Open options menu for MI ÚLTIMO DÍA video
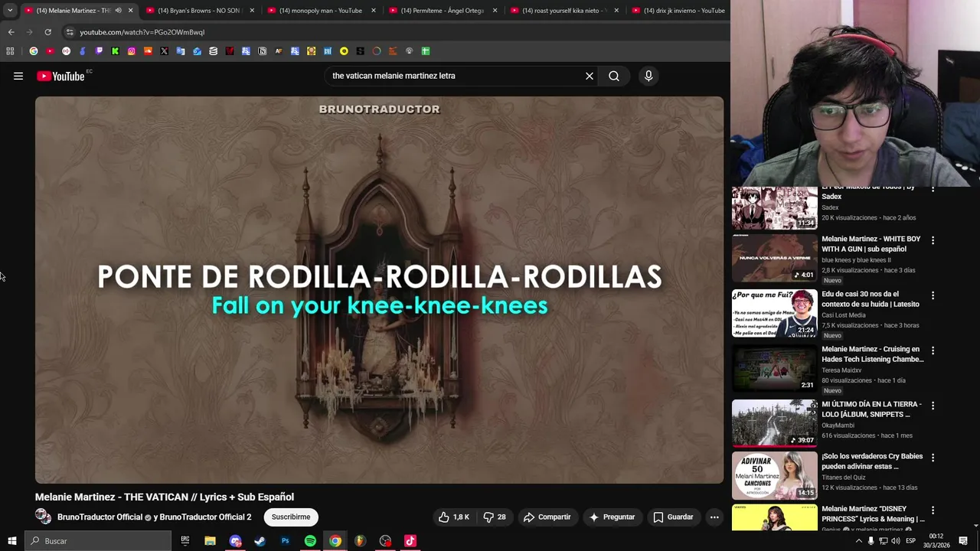980x551 pixels. (x=933, y=406)
